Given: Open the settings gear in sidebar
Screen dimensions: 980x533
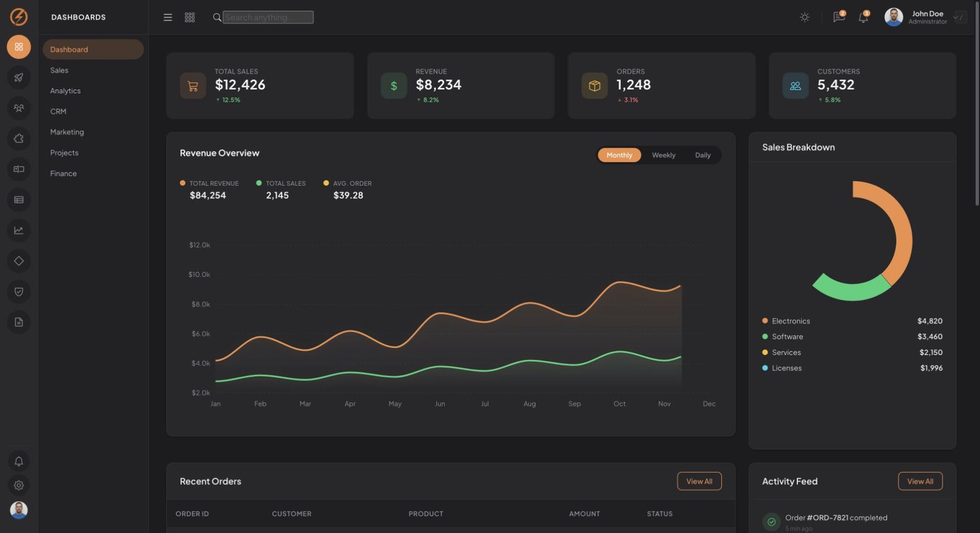Looking at the screenshot, I should coord(19,485).
